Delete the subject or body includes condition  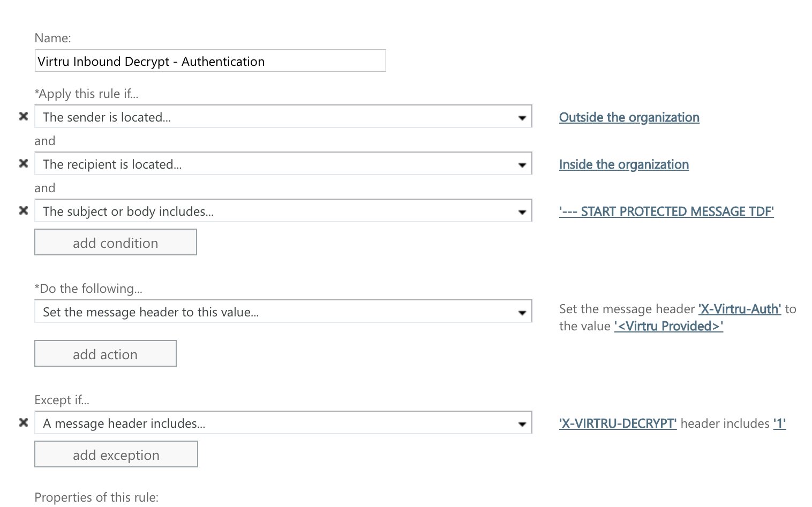[x=24, y=210]
